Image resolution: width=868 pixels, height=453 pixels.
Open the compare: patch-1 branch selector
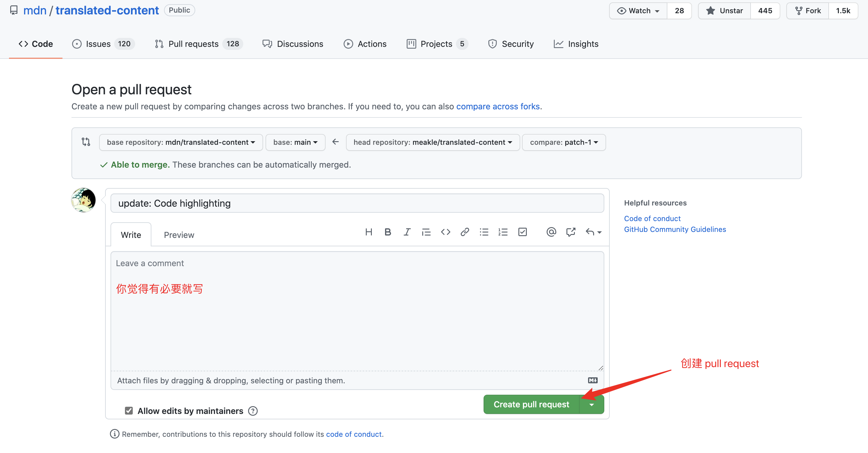click(563, 142)
